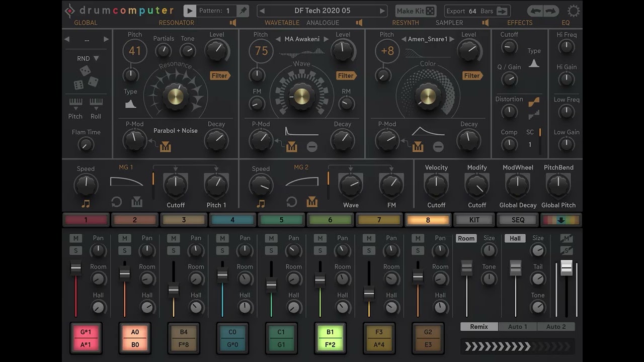Toggle the Resonator speaker icon

[233, 23]
